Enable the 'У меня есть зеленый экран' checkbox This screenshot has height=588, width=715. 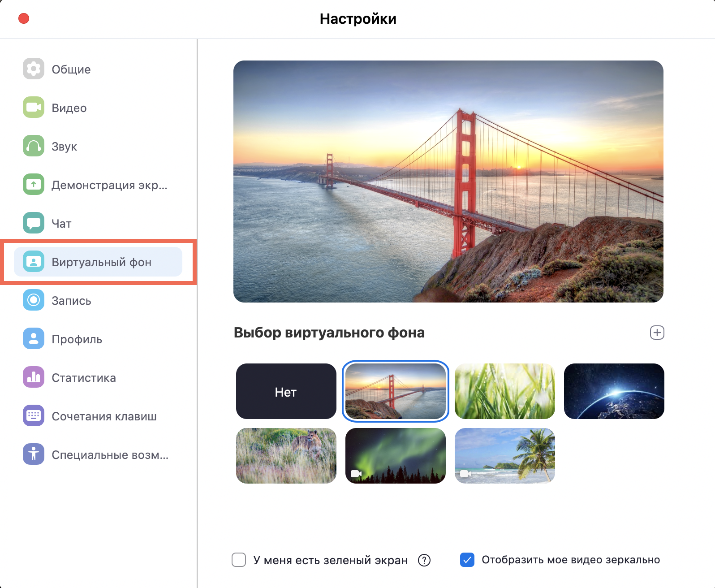click(239, 560)
